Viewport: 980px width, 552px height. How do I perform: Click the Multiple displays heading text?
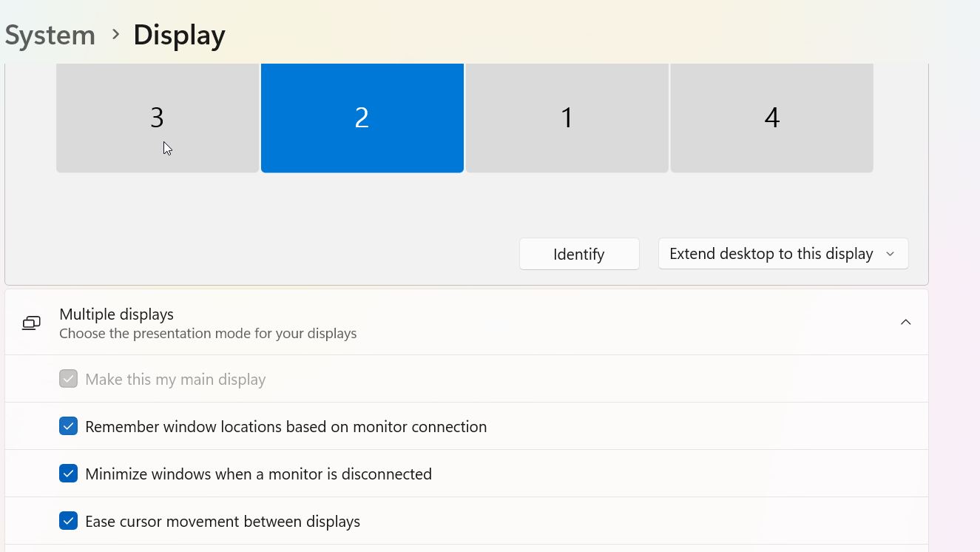click(116, 314)
